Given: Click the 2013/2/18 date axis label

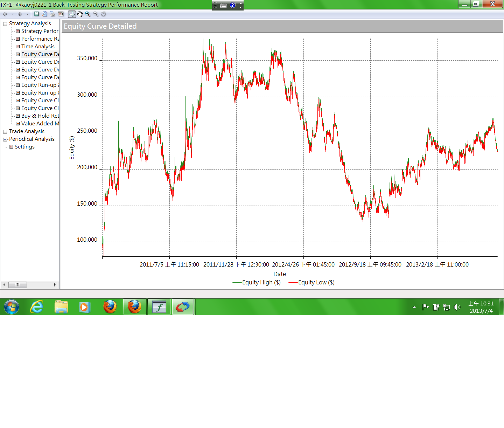Looking at the screenshot, I should [437, 265].
